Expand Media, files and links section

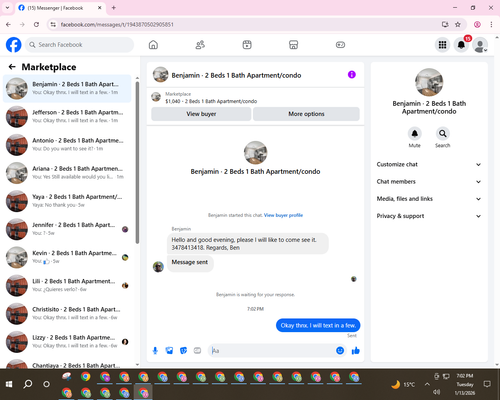429,199
